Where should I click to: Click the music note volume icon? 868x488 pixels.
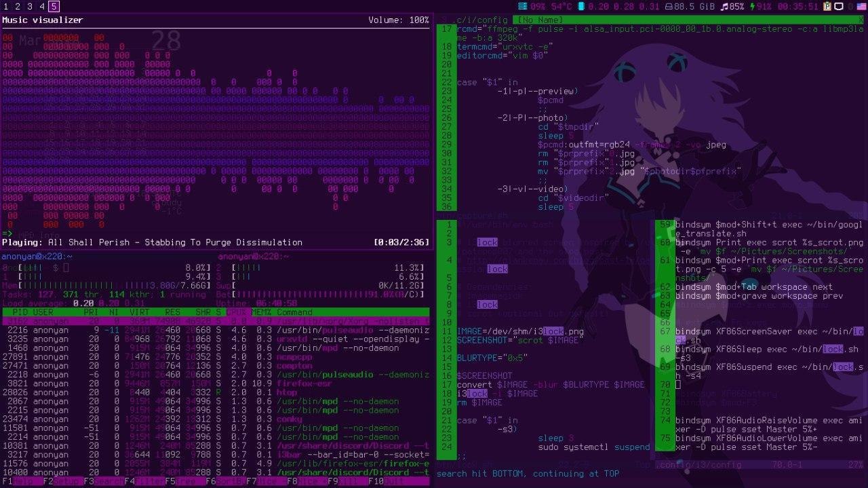pyautogui.click(x=724, y=6)
